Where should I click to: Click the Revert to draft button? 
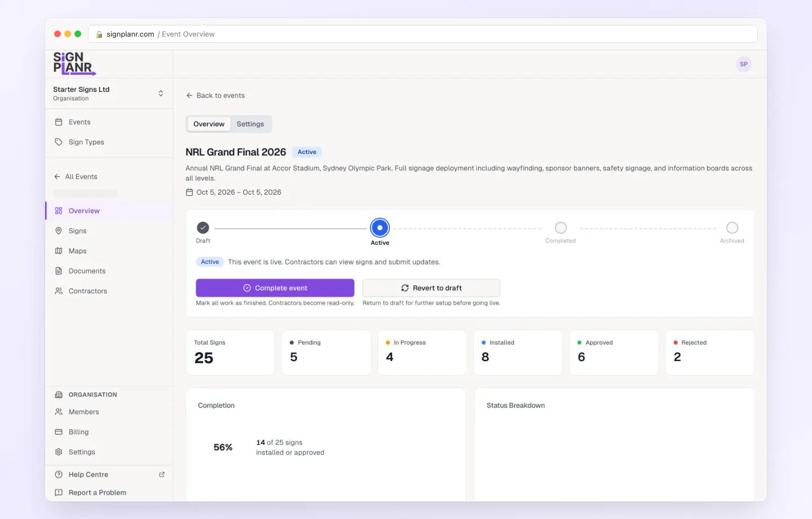(431, 288)
